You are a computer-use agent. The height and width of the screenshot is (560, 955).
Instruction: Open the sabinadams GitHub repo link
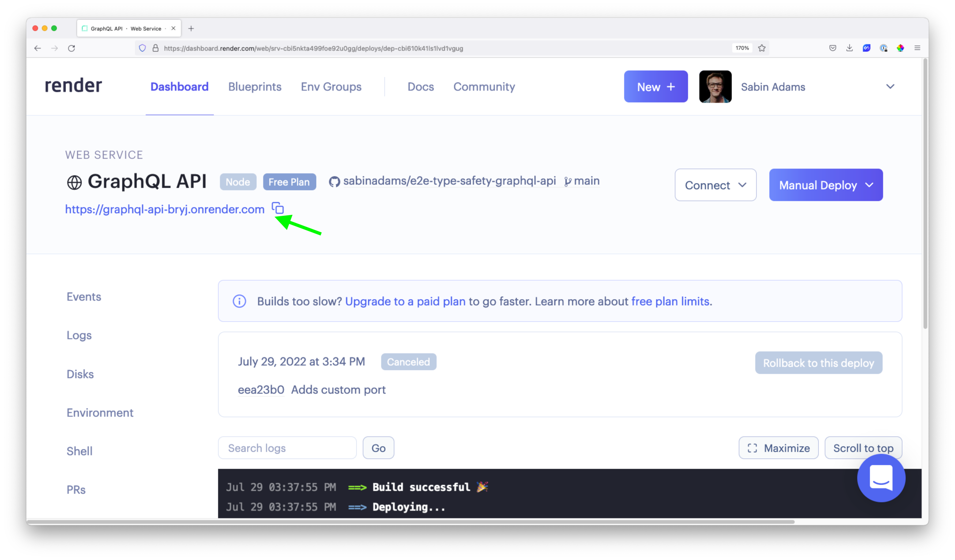pos(449,181)
